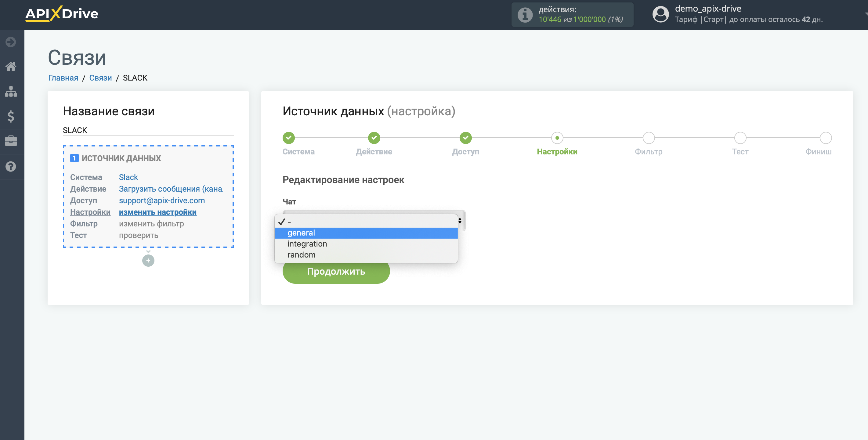This screenshot has height=440, width=868.
Task: Click the SLACK breadcrumb text
Action: [x=135, y=78]
